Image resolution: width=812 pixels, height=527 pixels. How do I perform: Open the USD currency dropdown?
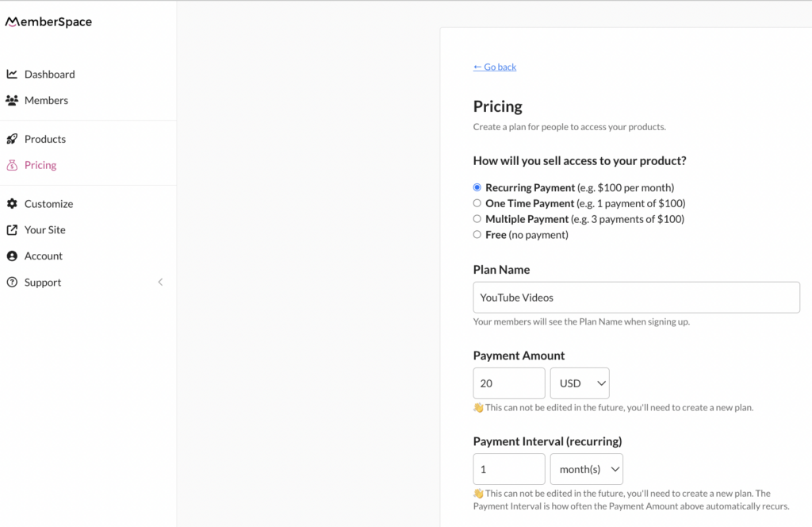[580, 383]
